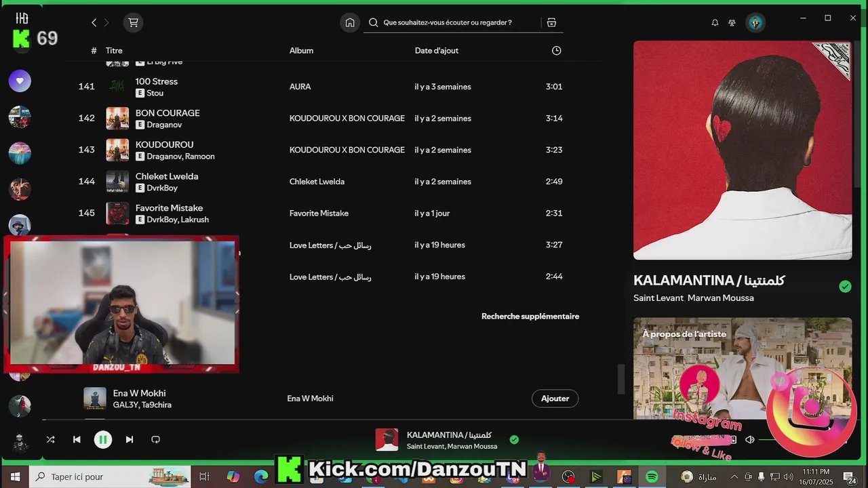Toggle saved check beside KALAMANTINA panel title
868x488 pixels.
pyautogui.click(x=845, y=286)
